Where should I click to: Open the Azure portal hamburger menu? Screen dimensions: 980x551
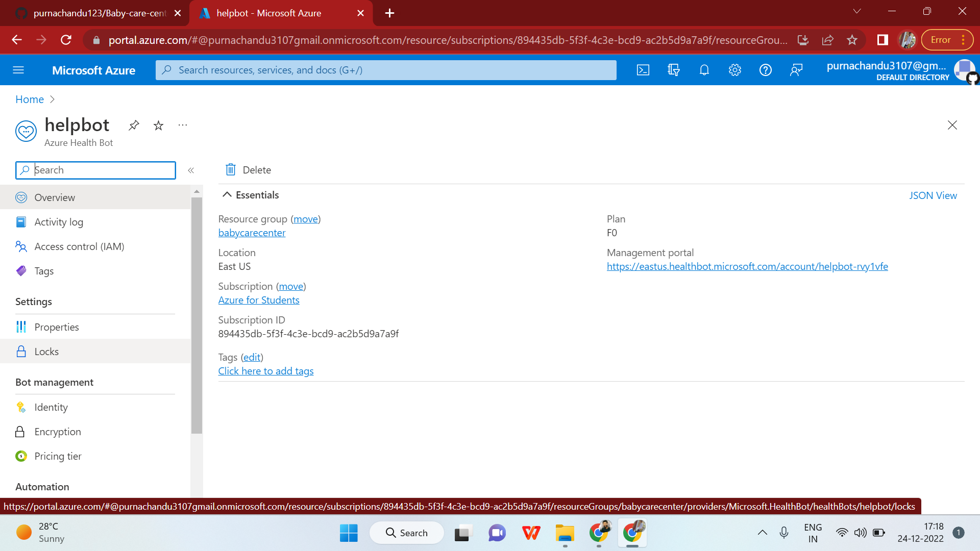click(18, 70)
